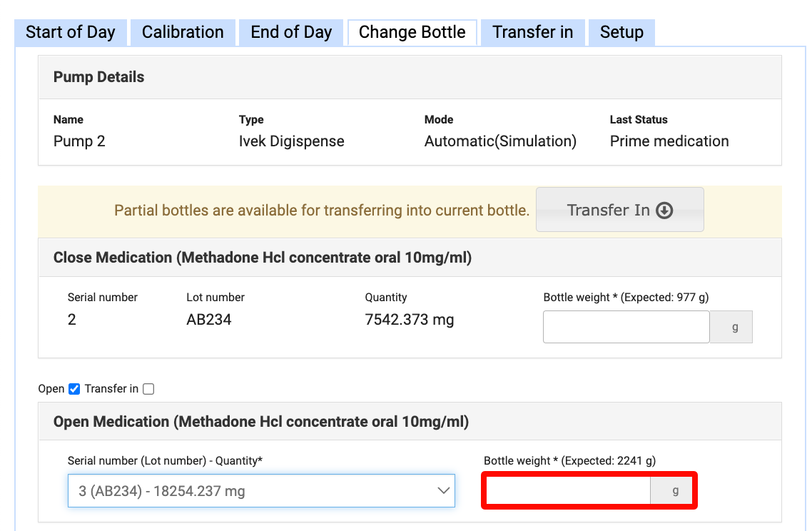Viewport: 812px width, 531px height.
Task: Click the g unit beside Close Medication weight
Action: click(x=735, y=327)
